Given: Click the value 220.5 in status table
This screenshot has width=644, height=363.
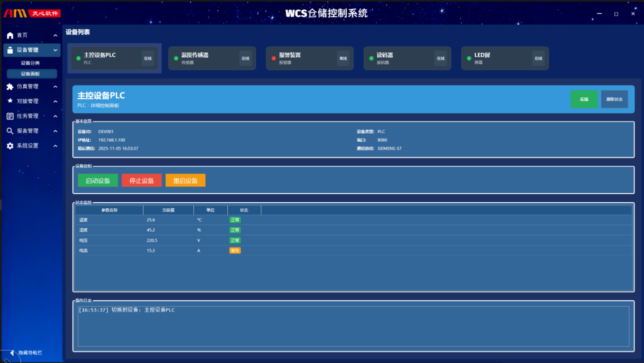Looking at the screenshot, I should (152, 240).
